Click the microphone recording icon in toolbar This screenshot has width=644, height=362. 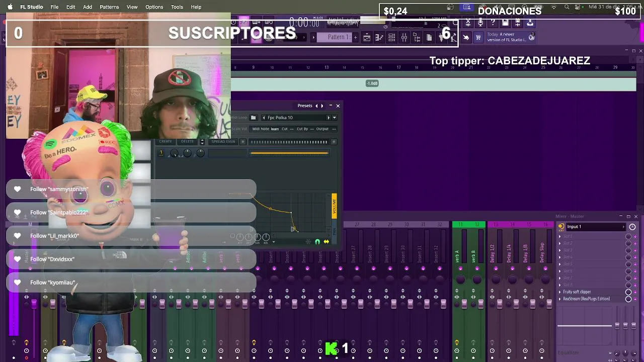(x=480, y=22)
